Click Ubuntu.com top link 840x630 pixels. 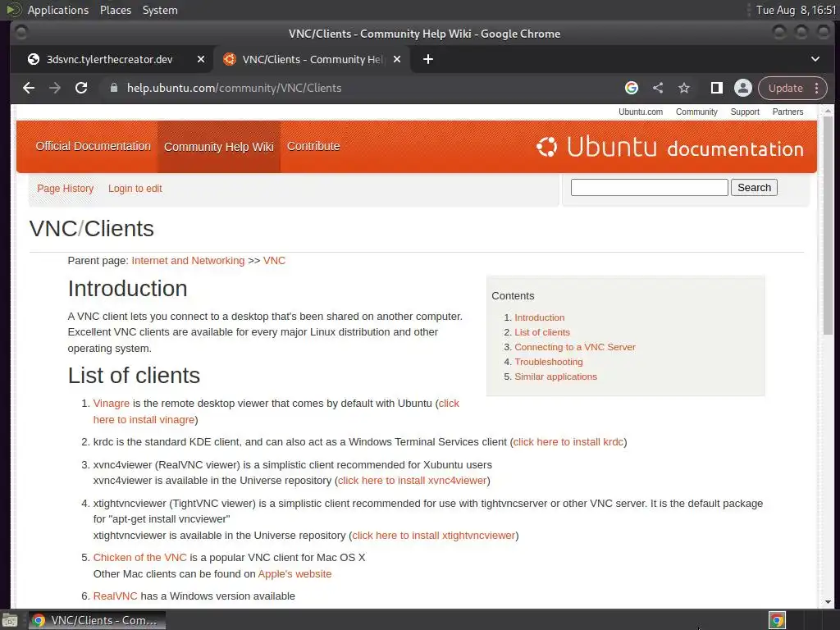pos(641,112)
